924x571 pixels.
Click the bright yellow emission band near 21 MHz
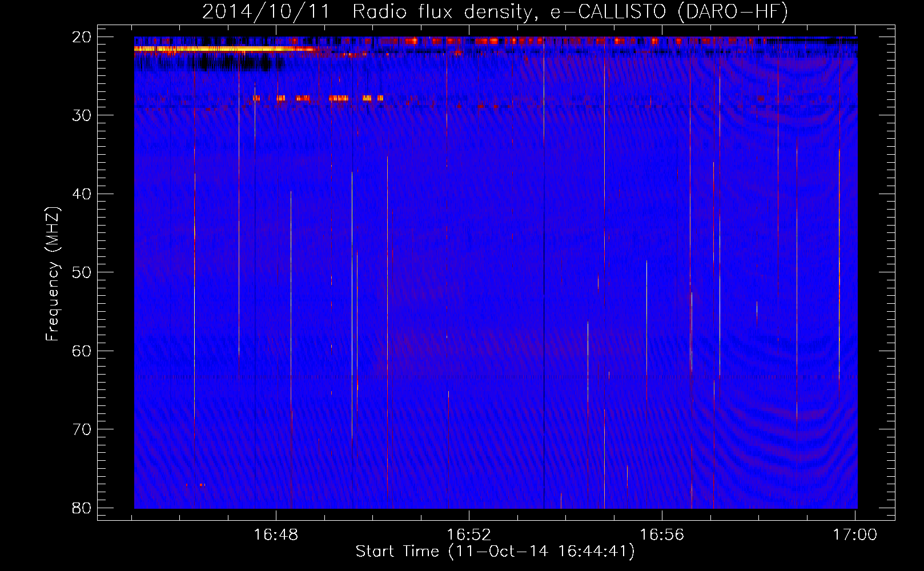click(x=224, y=50)
